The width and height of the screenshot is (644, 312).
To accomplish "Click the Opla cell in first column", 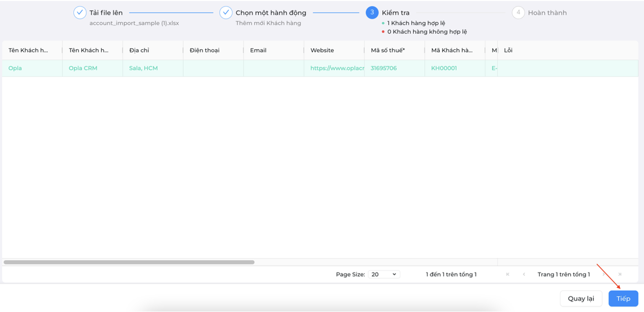I will click(32, 68).
